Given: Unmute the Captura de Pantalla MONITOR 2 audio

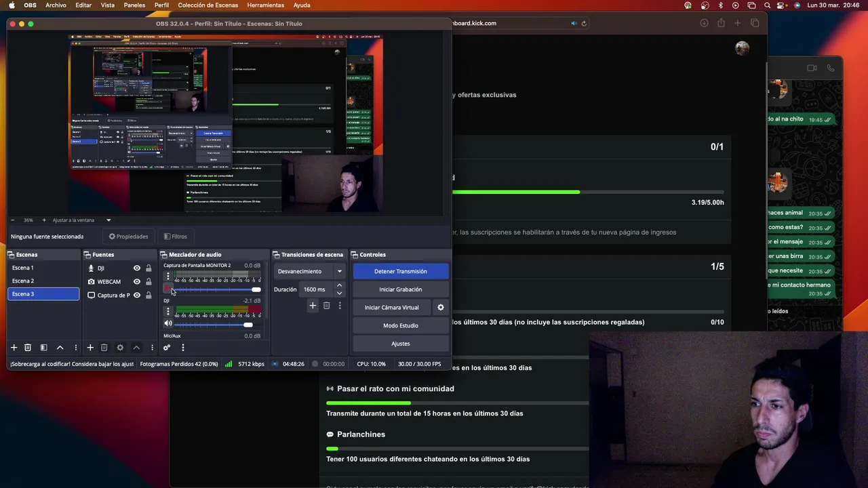Looking at the screenshot, I should [x=168, y=289].
